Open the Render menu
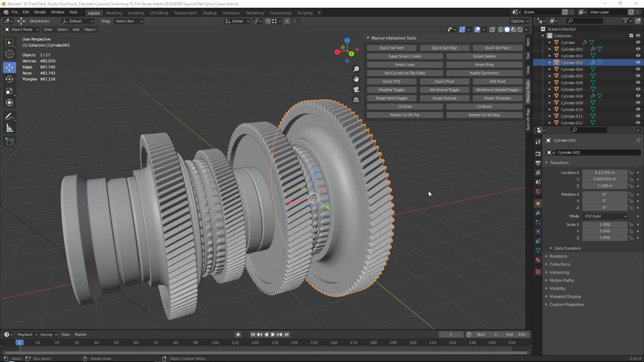Screen dimensions: 644x362 click(40, 12)
